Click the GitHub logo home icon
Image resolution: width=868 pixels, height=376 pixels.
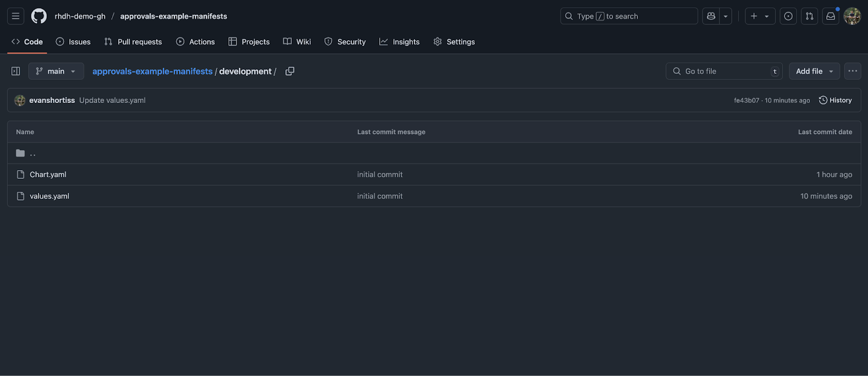(x=39, y=16)
